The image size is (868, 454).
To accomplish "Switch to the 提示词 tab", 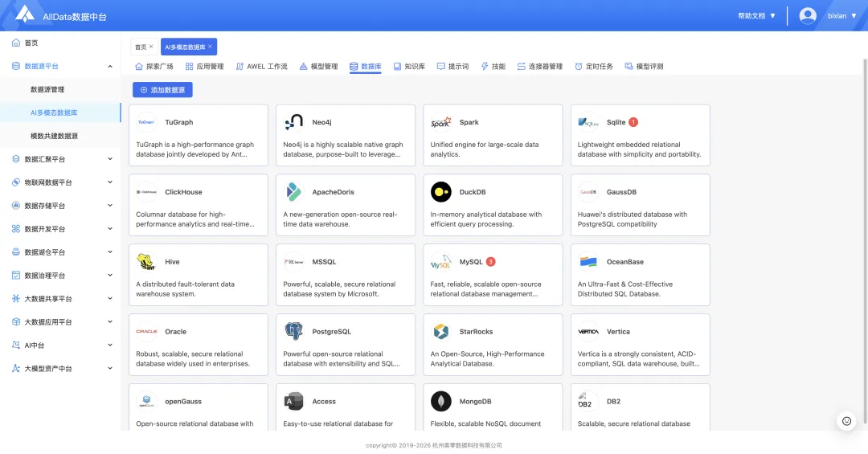I will click(452, 67).
